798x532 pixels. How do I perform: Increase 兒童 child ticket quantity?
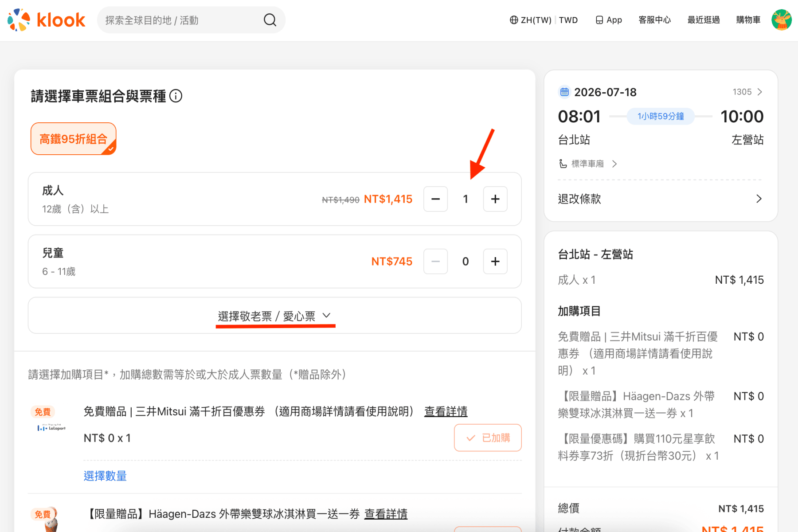click(495, 262)
